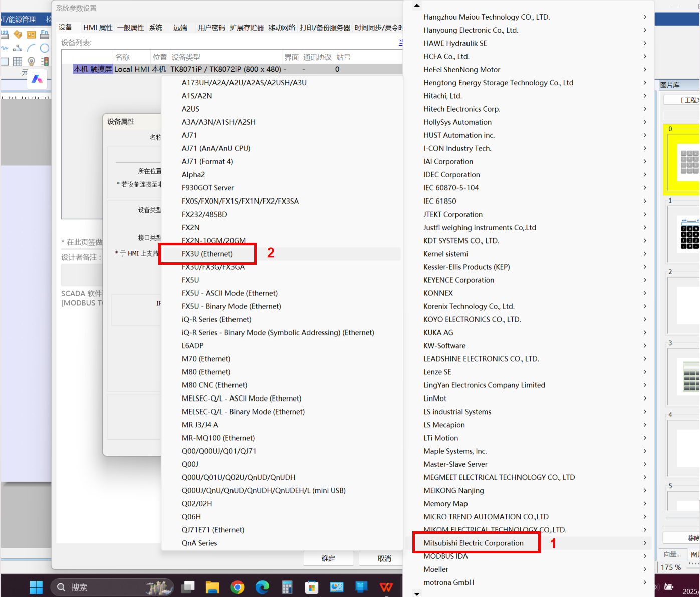Click manufacturer list scroll-down arrow
Image resolution: width=700 pixels, height=597 pixels.
click(417, 593)
